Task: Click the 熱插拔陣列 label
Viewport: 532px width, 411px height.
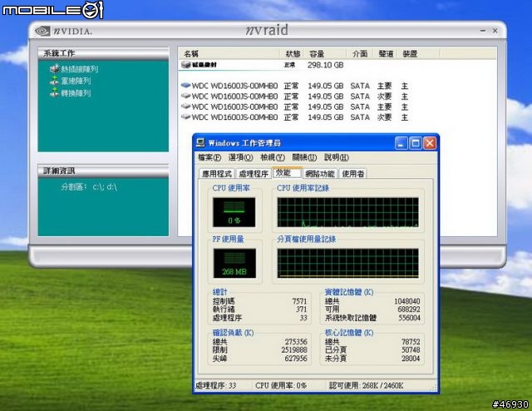Action: tap(80, 69)
